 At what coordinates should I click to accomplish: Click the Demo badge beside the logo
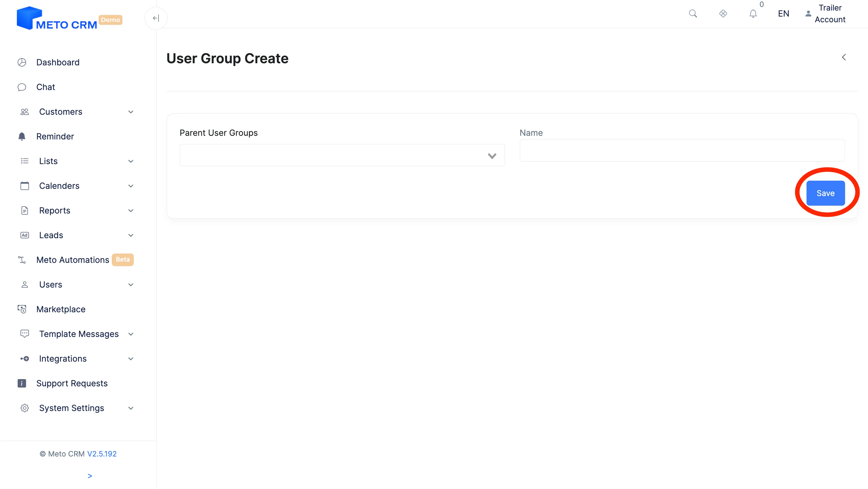(x=110, y=20)
